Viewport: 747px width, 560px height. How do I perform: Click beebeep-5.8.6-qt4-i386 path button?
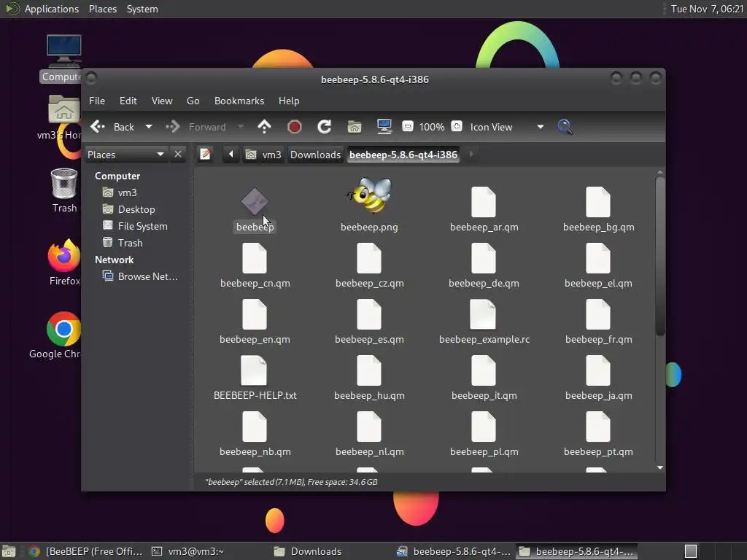[403, 155]
